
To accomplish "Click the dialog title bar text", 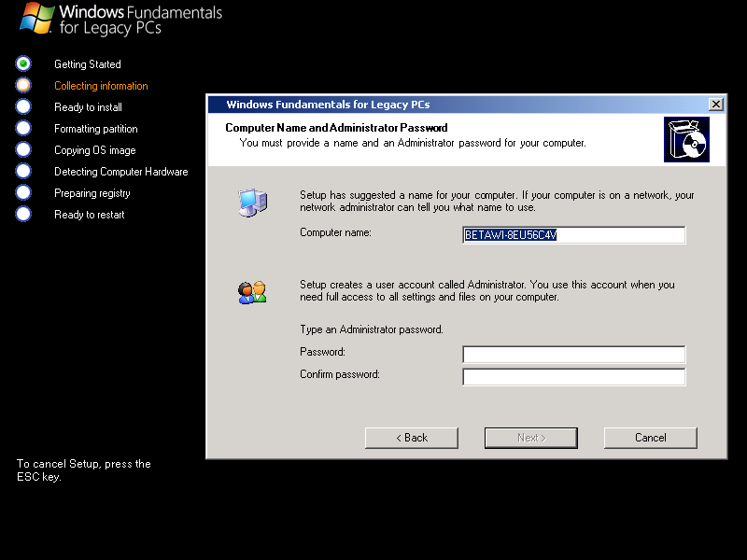I will pos(328,105).
